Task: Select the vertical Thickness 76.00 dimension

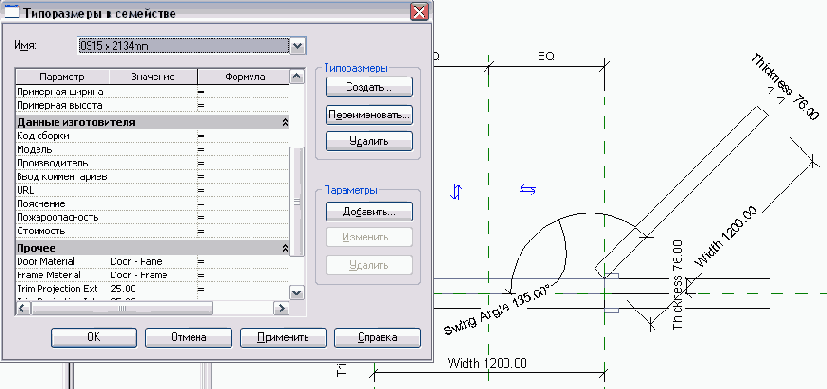Action: 678,285
